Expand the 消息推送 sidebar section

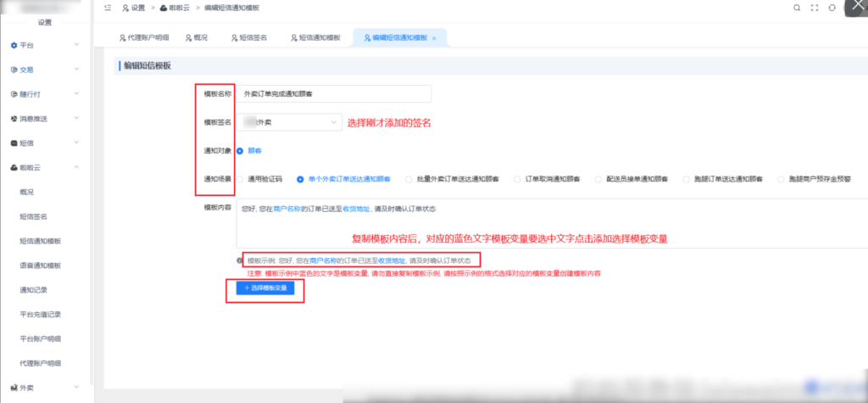point(76,119)
